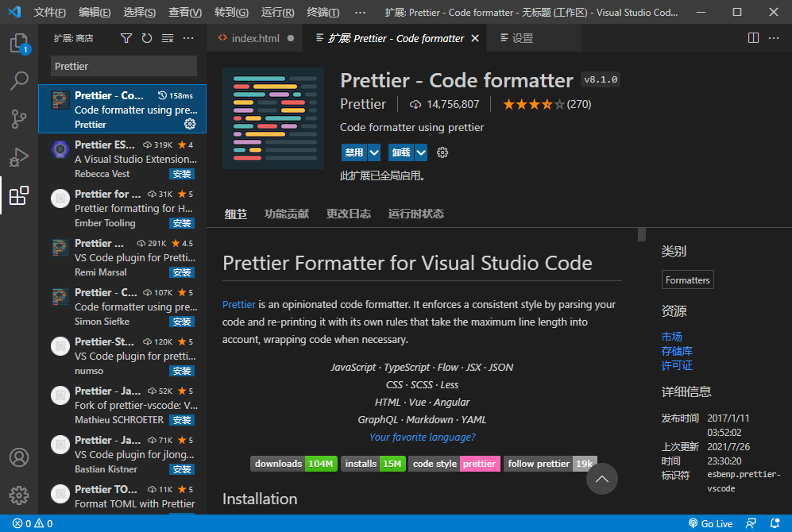The image size is (792, 532).
Task: Select the 功能贡献 tab
Action: pos(287,214)
